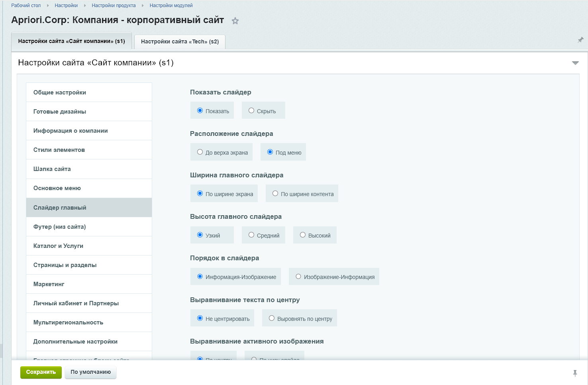Open «Общие настройки» in the side menu
588x385 pixels.
60,92
